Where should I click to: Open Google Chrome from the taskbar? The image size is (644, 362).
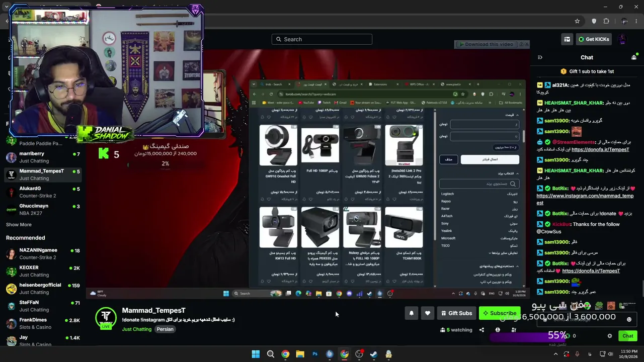pos(285,354)
